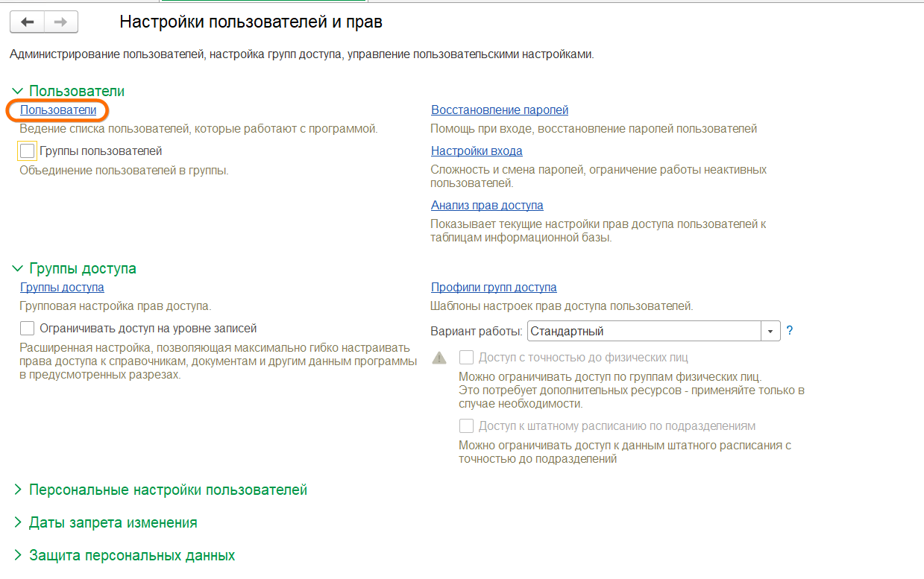Viewport: 924px width, 579px height.
Task: Expand Персональные настройки пользователей section
Action: tap(18, 490)
